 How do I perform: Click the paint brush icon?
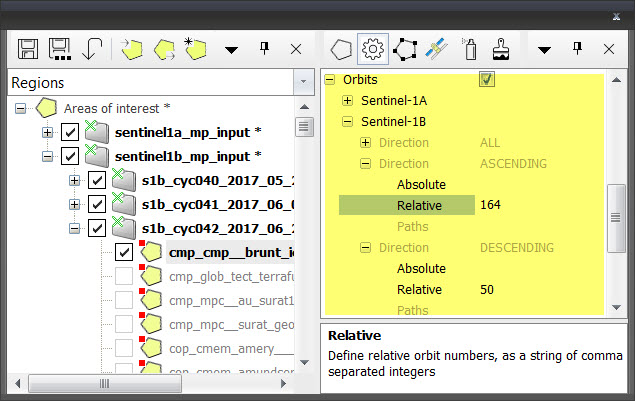pos(501,48)
